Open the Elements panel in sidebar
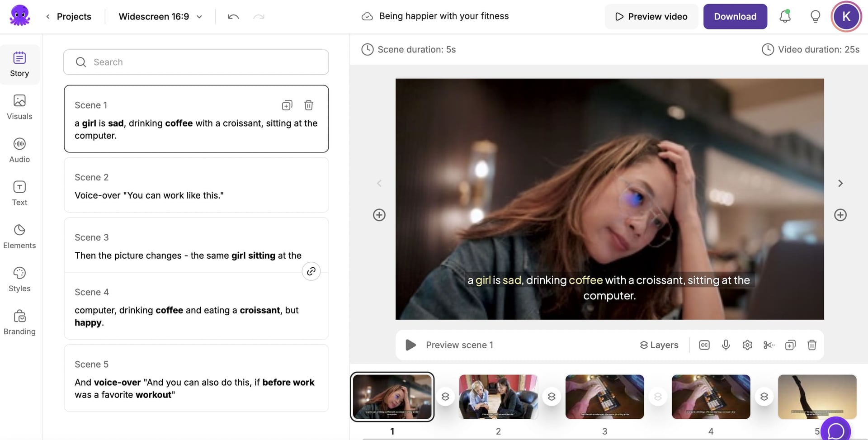868x440 pixels. pyautogui.click(x=19, y=236)
